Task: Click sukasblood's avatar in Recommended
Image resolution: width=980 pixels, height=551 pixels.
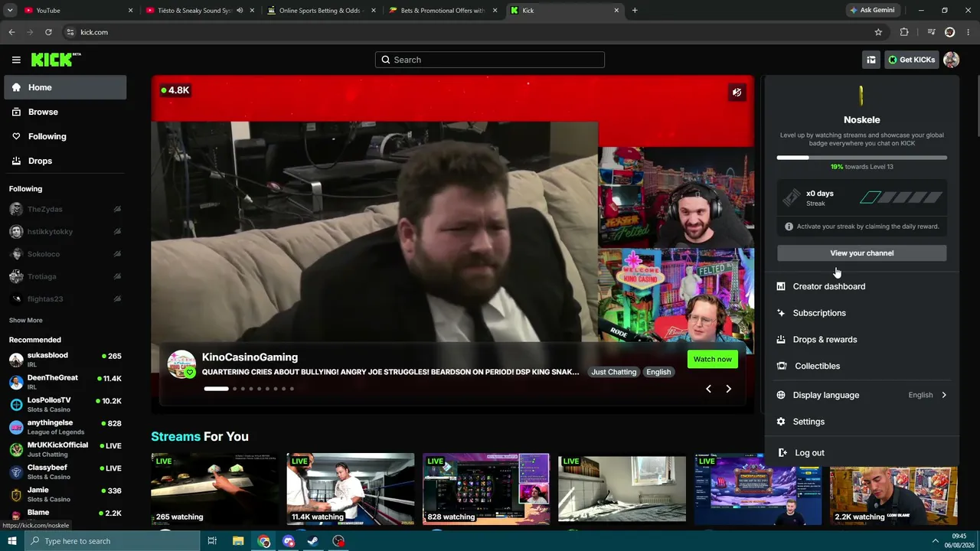Action: tap(16, 360)
